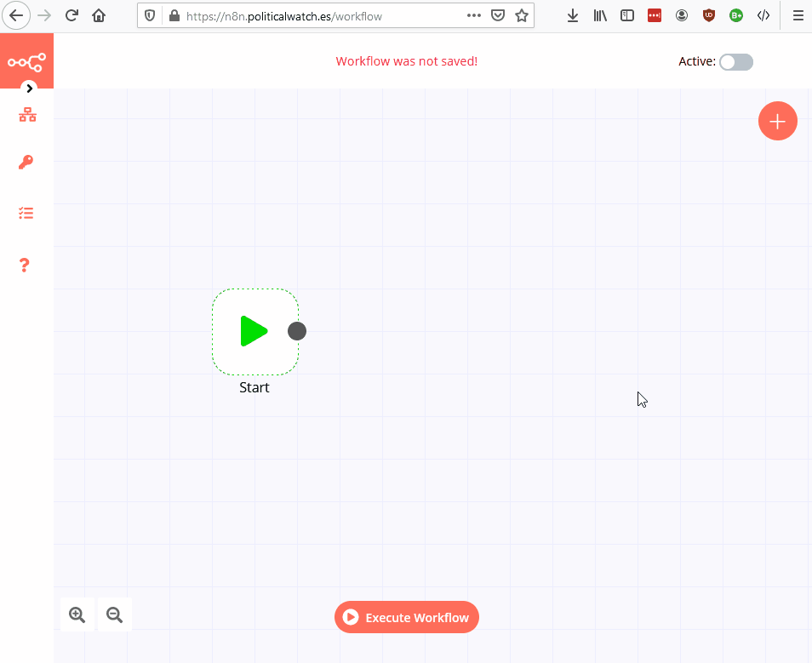Open the red password manager extension
812x663 pixels.
coord(655,15)
